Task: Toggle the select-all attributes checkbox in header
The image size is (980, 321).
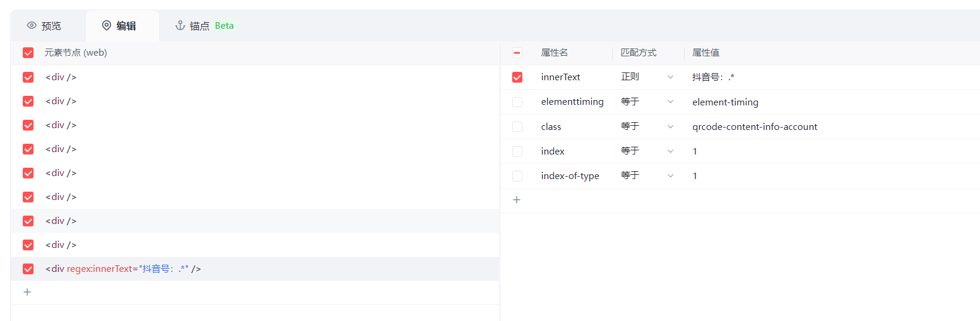Action: click(x=517, y=53)
